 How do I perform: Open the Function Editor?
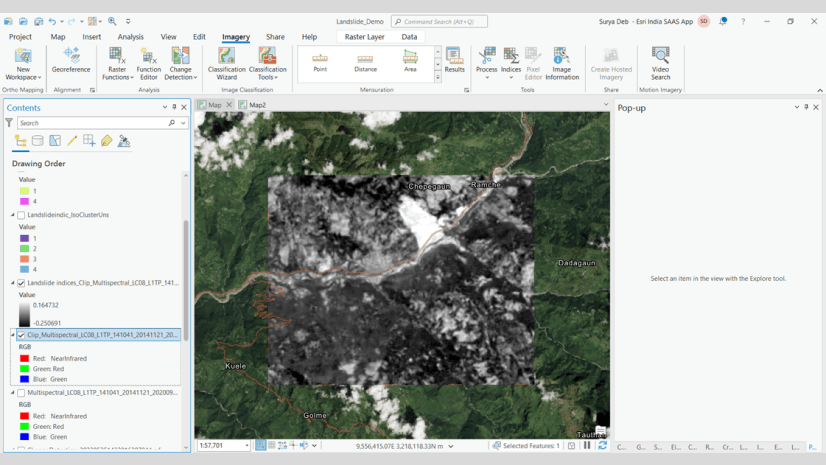tap(148, 62)
